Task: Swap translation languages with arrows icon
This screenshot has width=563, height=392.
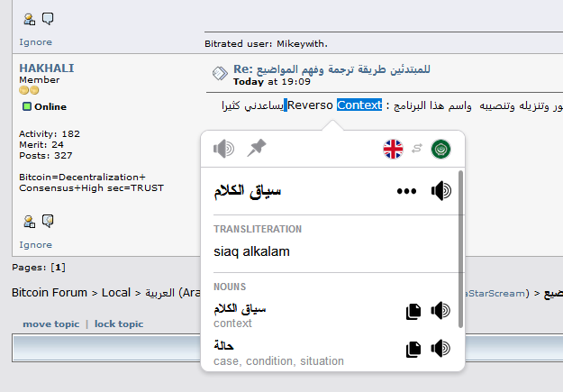Action: pyautogui.click(x=417, y=149)
